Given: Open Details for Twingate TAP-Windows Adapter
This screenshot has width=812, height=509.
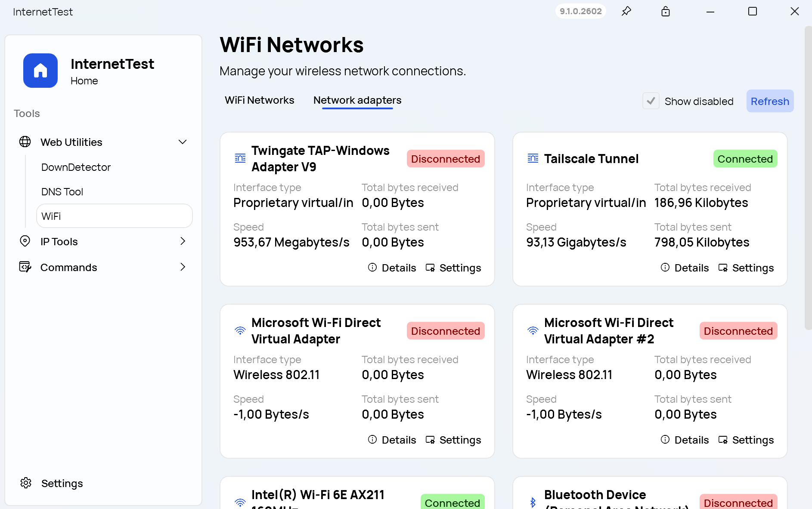Looking at the screenshot, I should pyautogui.click(x=392, y=268).
